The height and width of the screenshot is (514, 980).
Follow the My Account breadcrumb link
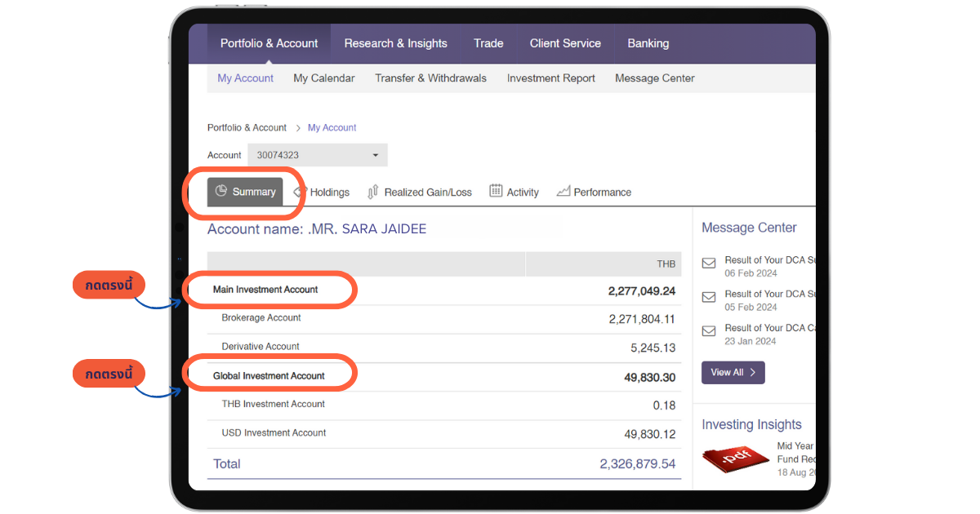pyautogui.click(x=332, y=128)
